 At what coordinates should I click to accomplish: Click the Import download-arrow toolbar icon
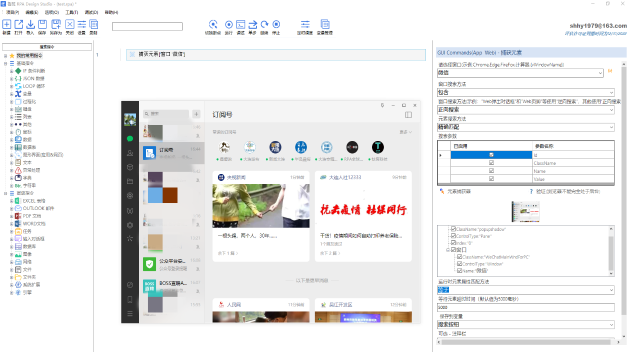pos(30,25)
